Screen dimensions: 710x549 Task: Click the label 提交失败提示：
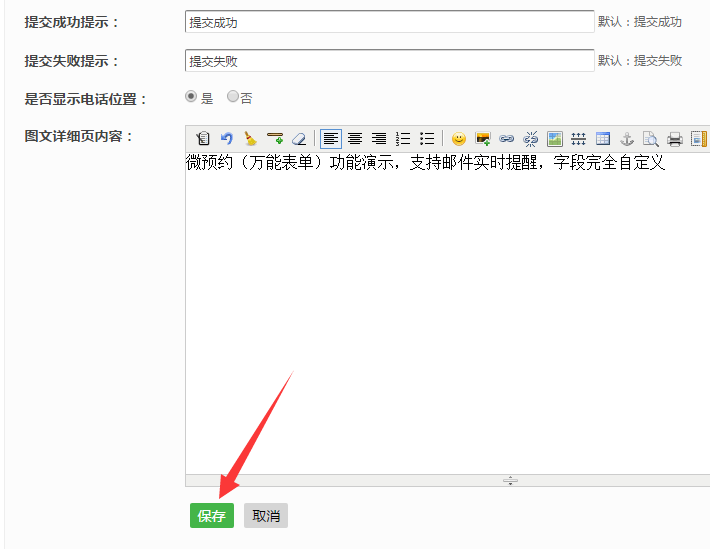coord(72,61)
